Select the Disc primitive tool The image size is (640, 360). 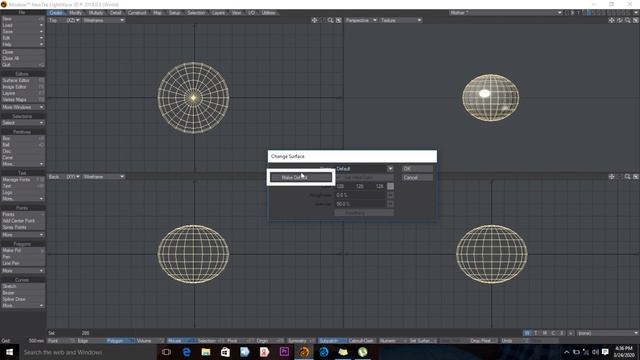tap(23, 151)
